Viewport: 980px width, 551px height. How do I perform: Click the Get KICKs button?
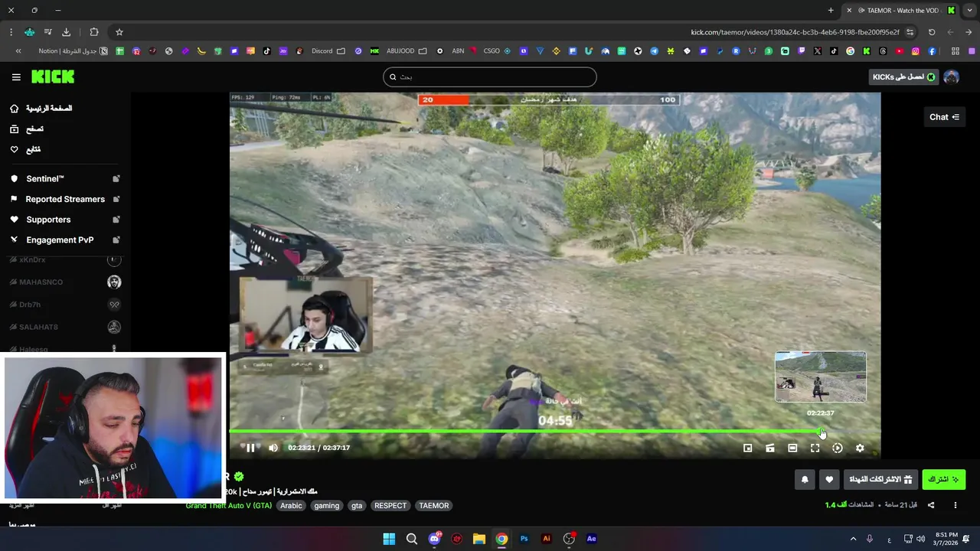[x=904, y=77]
